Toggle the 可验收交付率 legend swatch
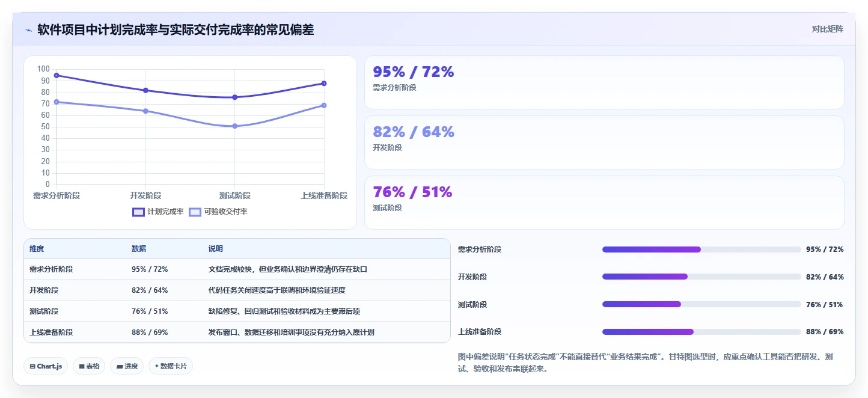 click(x=195, y=212)
